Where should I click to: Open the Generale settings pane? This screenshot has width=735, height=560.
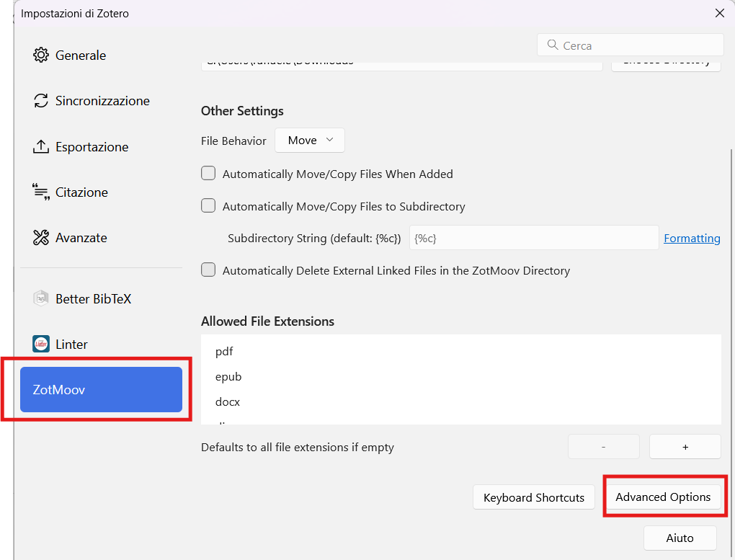pos(101,55)
